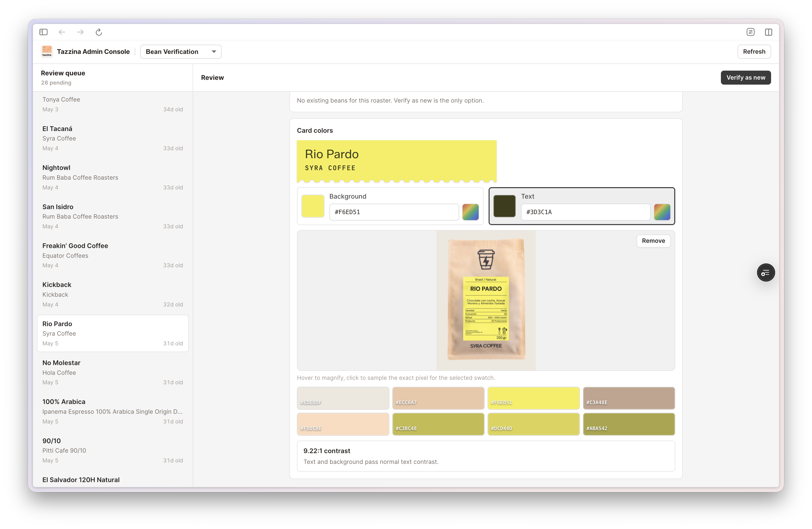Image resolution: width=812 pixels, height=529 pixels.
Task: Pick palette color #ECC6A7
Action: pos(438,398)
